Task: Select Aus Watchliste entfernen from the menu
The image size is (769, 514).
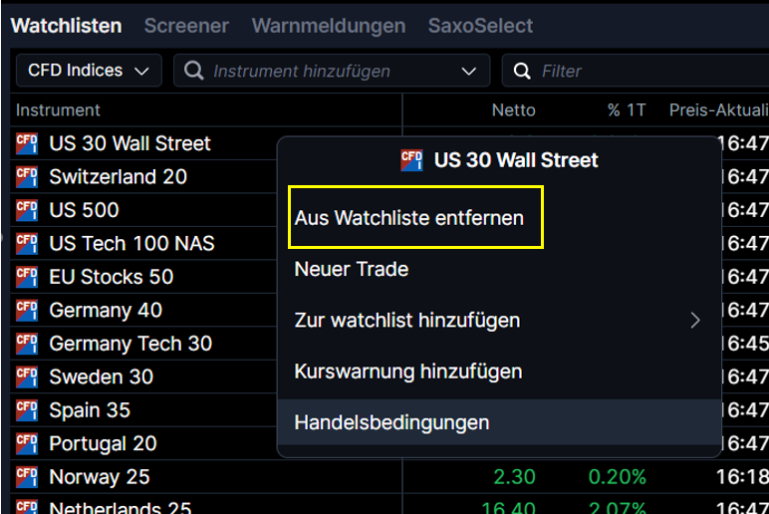Action: point(409,218)
